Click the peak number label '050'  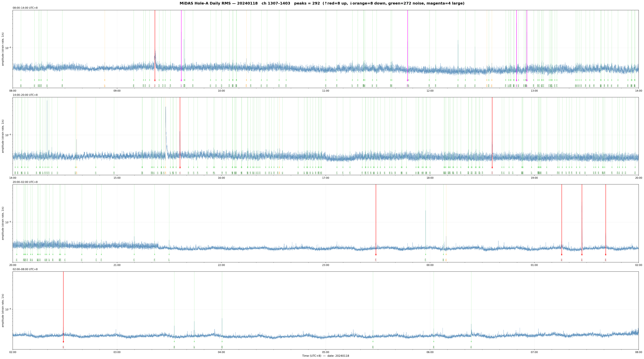point(458,86)
